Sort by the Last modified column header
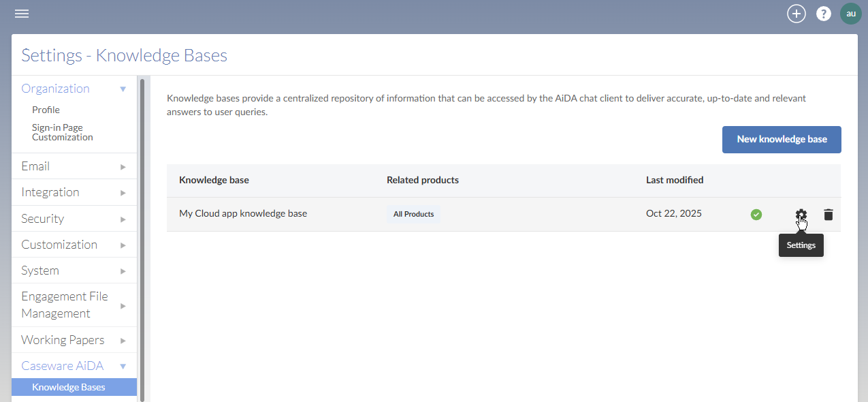Screen dimensions: 868x402 pyautogui.click(x=674, y=180)
